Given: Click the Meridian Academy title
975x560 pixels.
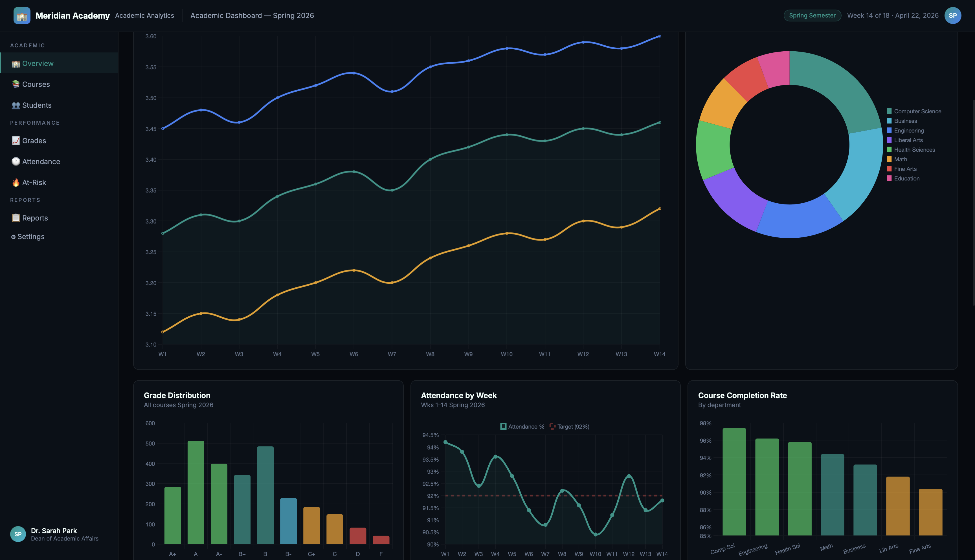Looking at the screenshot, I should pos(73,16).
